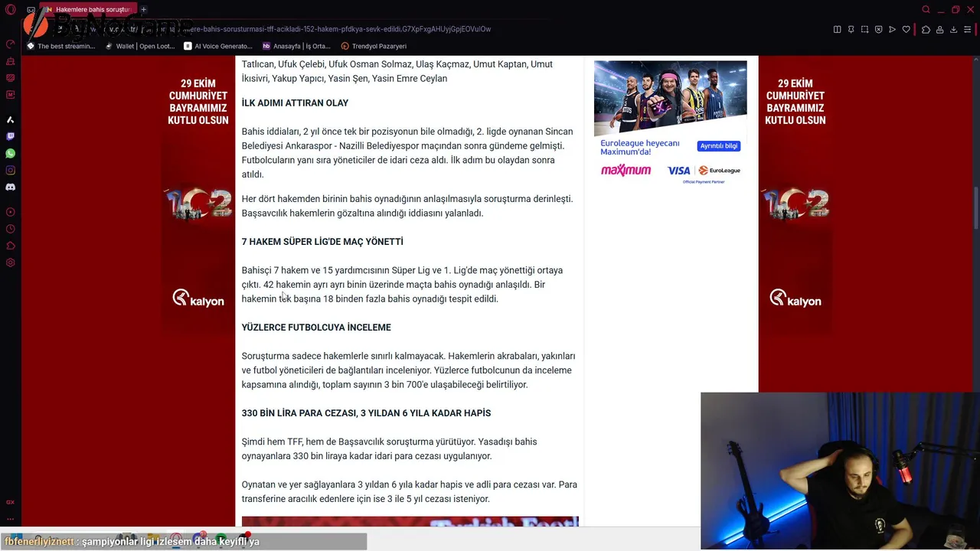Open Twitch in the sidebar

click(x=10, y=137)
